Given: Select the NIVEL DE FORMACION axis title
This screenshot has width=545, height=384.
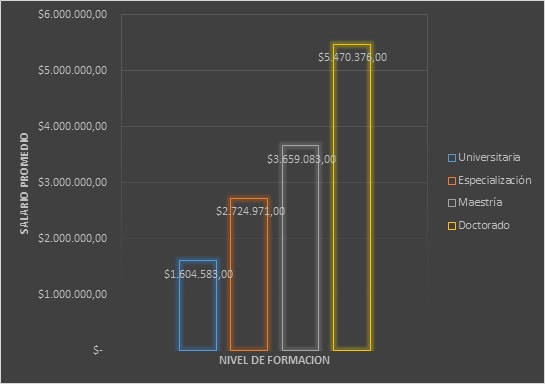Looking at the screenshot, I should (x=274, y=360).
